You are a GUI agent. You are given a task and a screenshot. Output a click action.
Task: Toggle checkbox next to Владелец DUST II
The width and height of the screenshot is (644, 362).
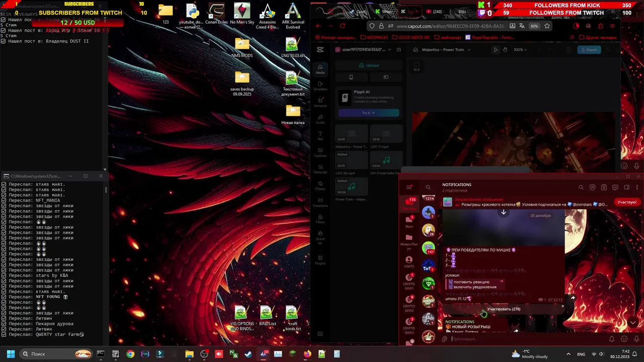click(4, 41)
